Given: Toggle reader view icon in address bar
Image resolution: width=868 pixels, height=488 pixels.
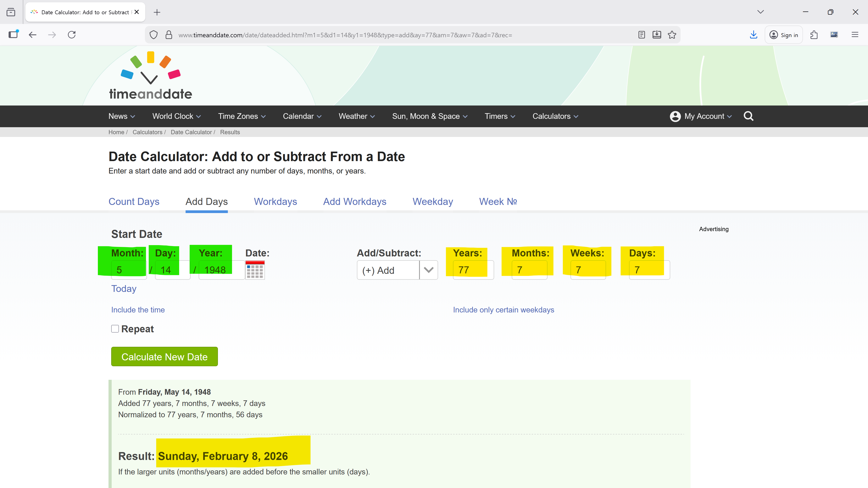Looking at the screenshot, I should tap(642, 35).
